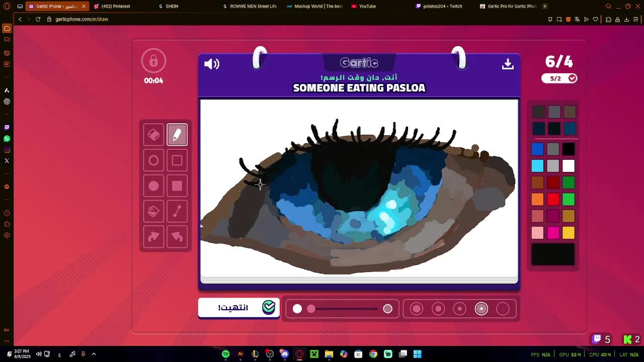The width and height of the screenshot is (644, 362).
Task: Open Chrome from the taskbar
Action: click(x=373, y=354)
